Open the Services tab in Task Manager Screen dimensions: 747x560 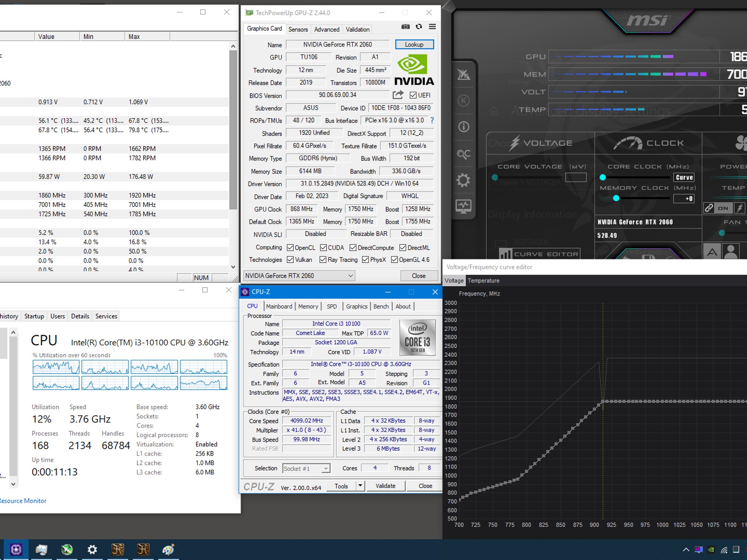click(106, 316)
